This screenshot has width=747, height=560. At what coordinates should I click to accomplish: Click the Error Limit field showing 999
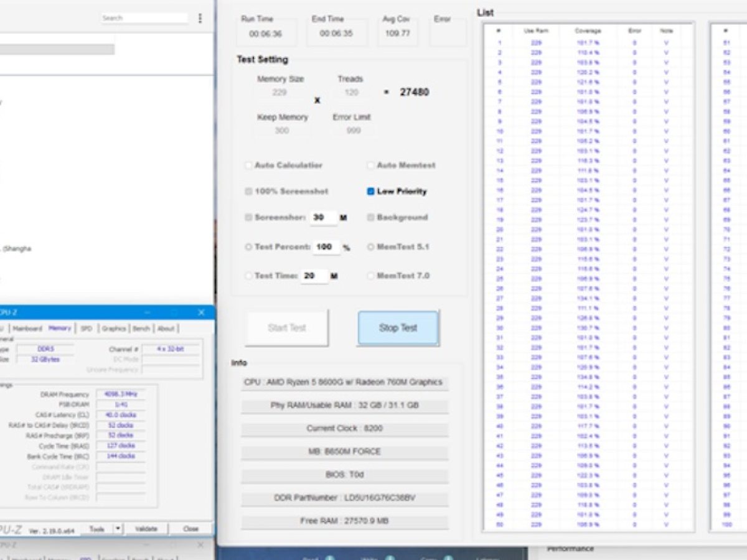[354, 131]
